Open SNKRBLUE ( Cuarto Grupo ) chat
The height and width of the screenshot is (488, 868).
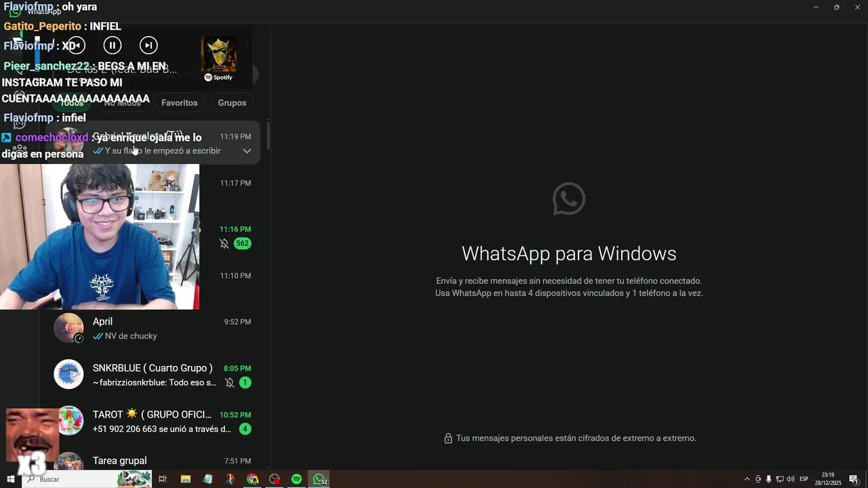(153, 375)
